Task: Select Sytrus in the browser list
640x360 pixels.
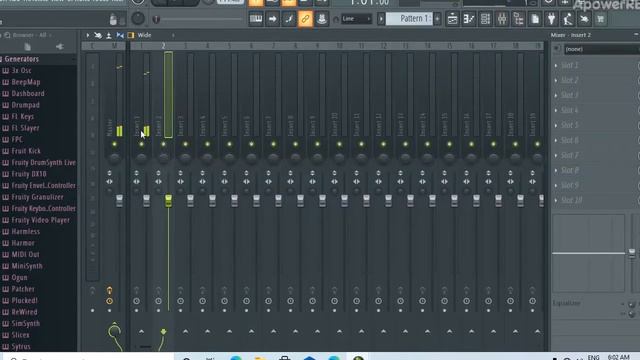Action: pos(21,347)
